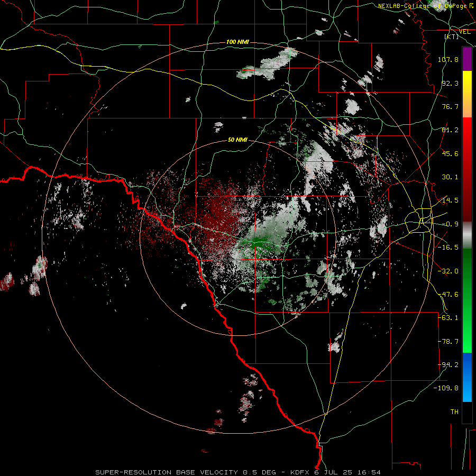Viewport: 476px width, 476px height.
Task: Click the 45.6 velocity scale value
Action: 450,153
